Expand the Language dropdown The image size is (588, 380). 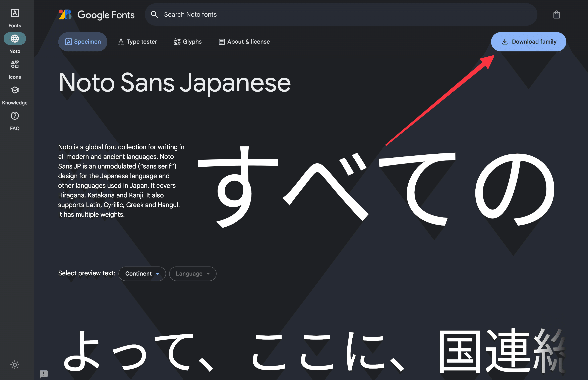point(192,273)
